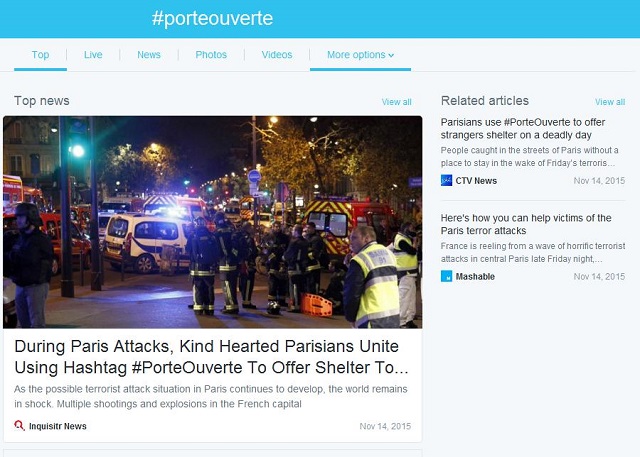This screenshot has width=640, height=457.
Task: Click the #porteouverte hashtag header title
Action: (212, 19)
